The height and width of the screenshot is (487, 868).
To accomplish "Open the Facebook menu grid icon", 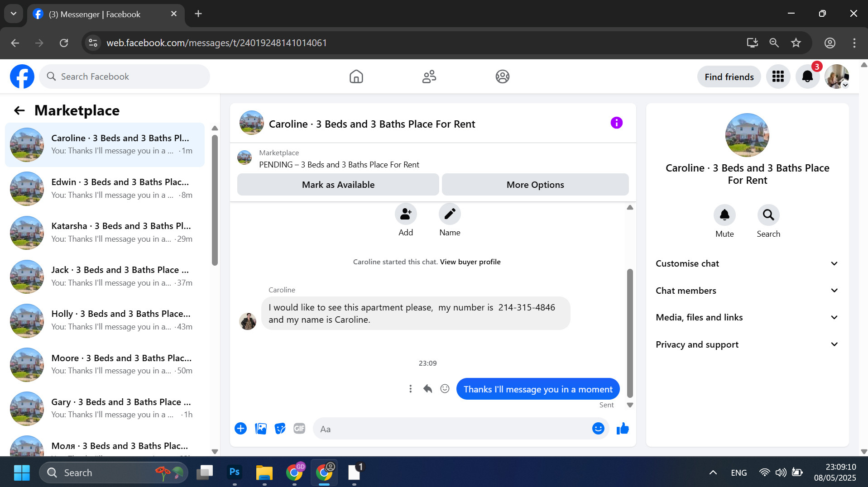I will click(x=778, y=76).
